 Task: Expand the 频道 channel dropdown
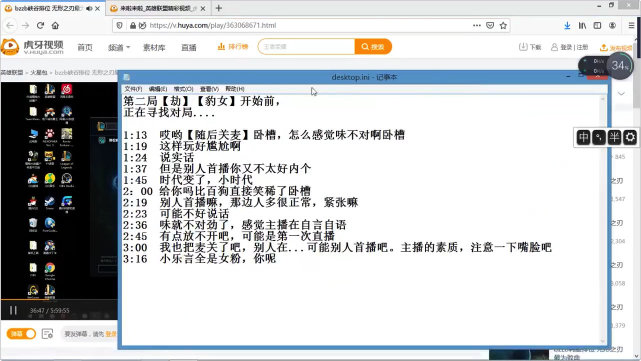119,47
